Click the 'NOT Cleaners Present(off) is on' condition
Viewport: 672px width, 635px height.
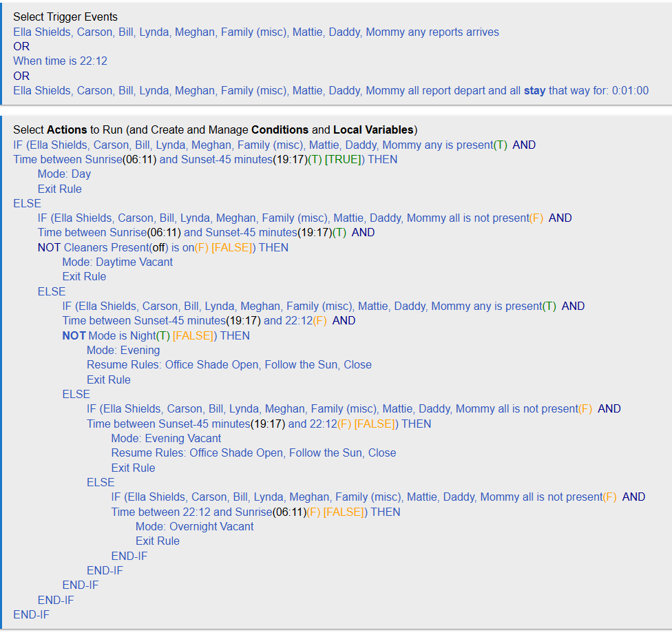pos(163,247)
